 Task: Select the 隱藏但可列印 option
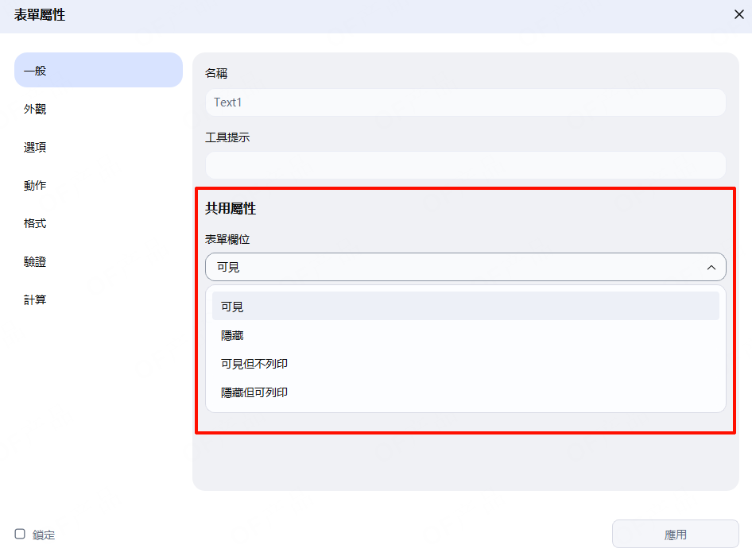[x=465, y=392]
